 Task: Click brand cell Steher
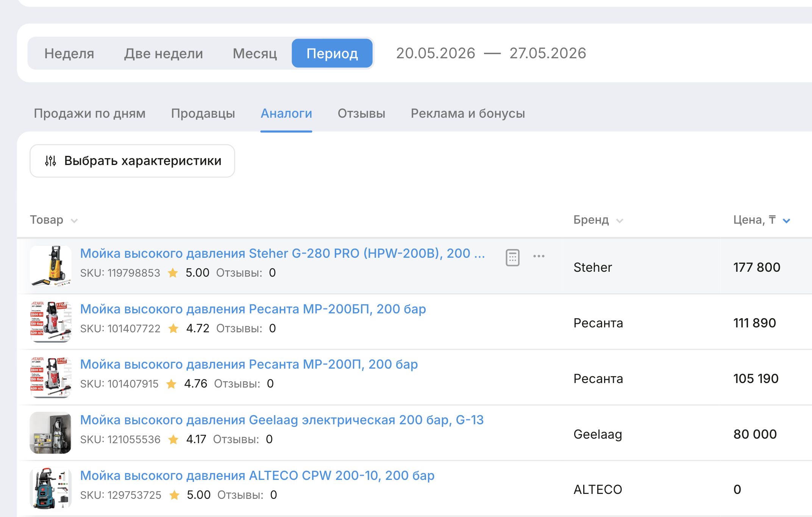tap(593, 267)
